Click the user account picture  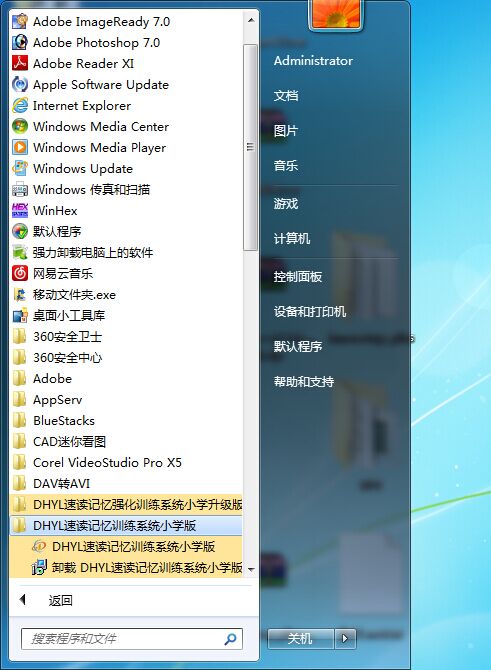point(336,14)
